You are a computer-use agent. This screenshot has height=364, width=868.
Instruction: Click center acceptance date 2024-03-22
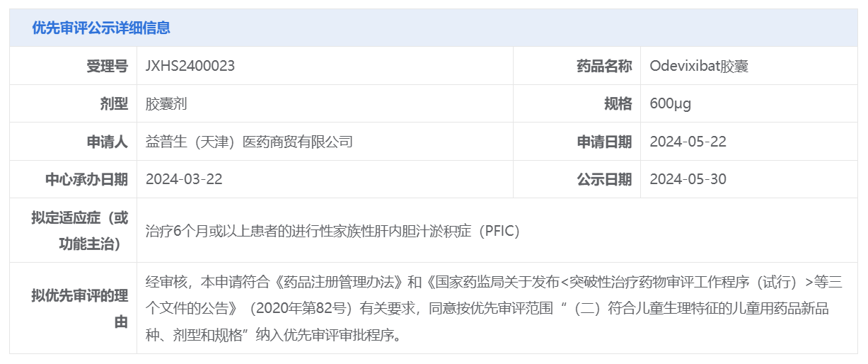point(184,179)
